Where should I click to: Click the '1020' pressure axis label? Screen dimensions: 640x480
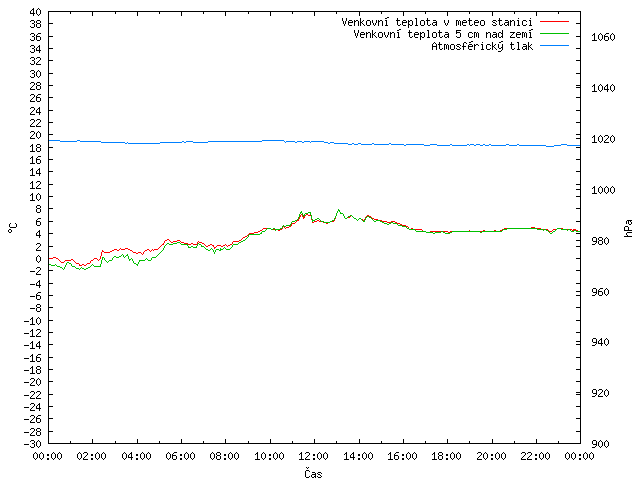(603, 139)
